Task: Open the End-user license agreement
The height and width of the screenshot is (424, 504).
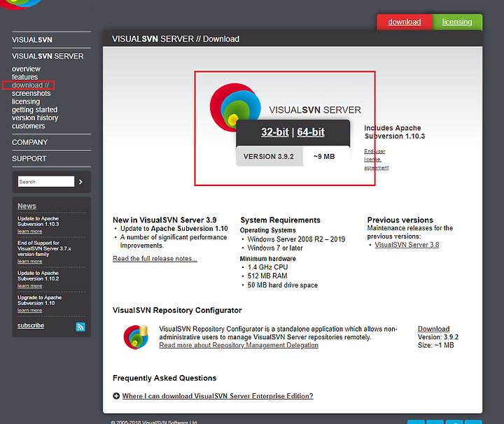Action: [x=376, y=160]
